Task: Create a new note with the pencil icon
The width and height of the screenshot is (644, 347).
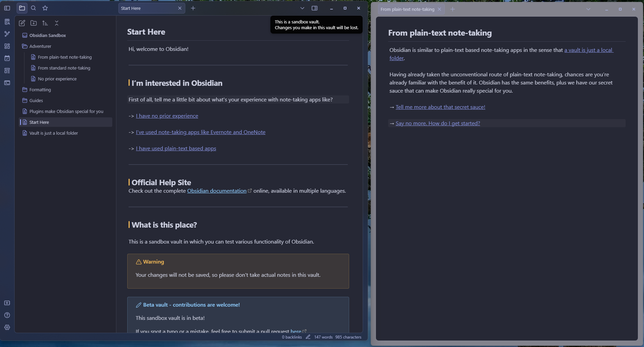Action: pos(22,23)
